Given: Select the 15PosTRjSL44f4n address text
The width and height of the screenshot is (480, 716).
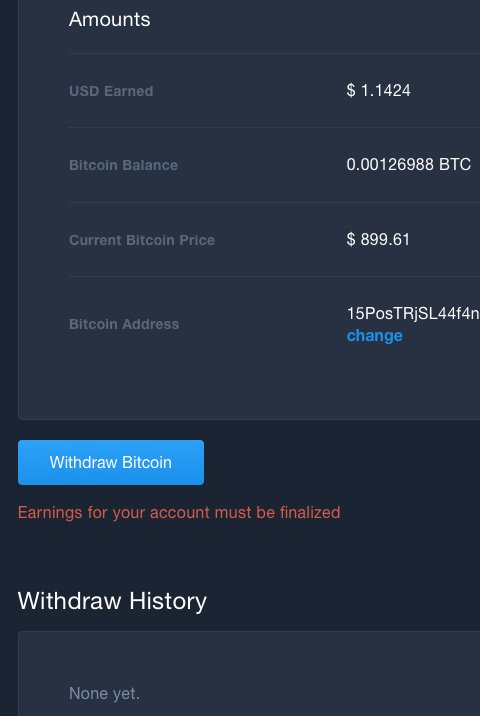Looking at the screenshot, I should pos(413,313).
